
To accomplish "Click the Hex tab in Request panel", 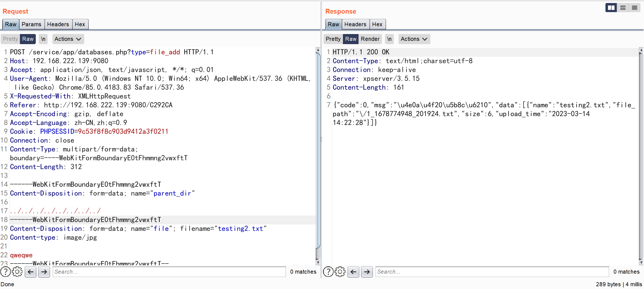I will 80,24.
